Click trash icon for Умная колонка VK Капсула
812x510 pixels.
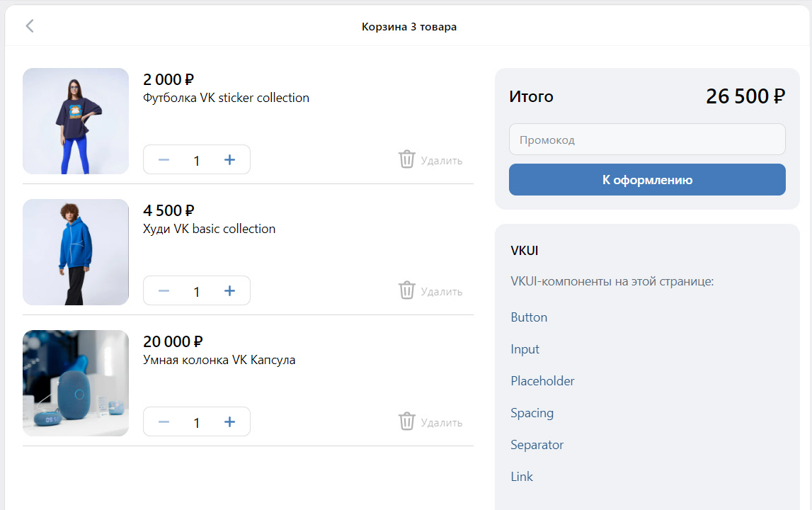point(407,421)
